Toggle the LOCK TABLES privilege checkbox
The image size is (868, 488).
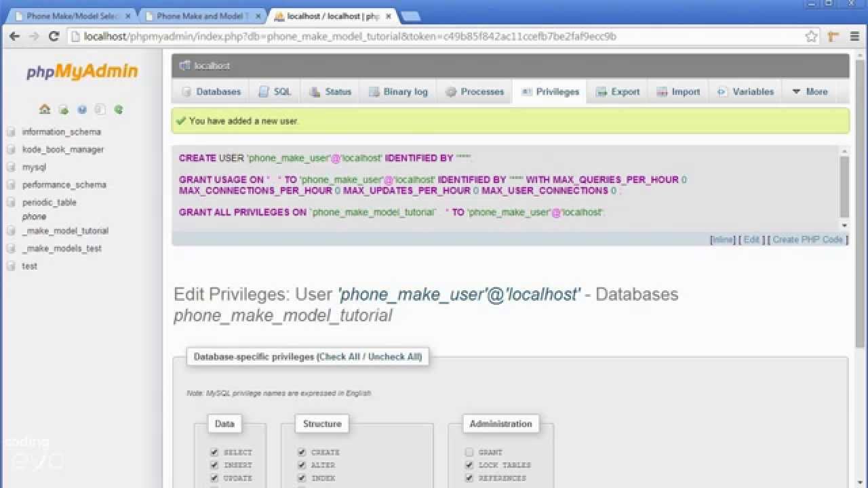pos(469,465)
